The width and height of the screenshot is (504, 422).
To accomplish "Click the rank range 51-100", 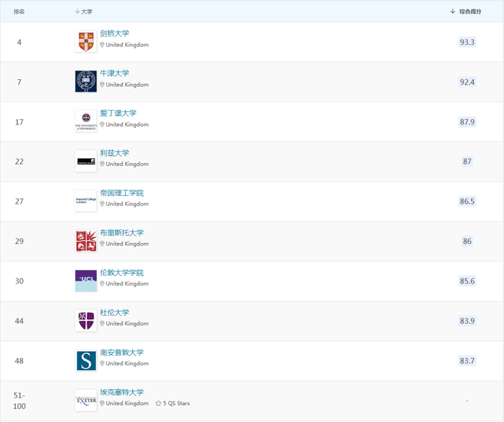I will coord(20,400).
